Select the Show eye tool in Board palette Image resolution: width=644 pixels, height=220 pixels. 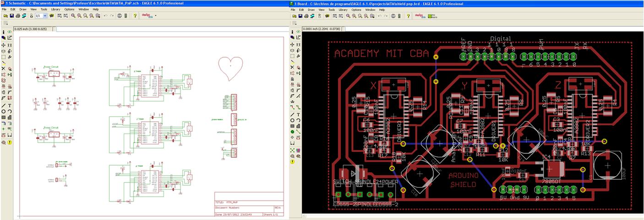298,32
